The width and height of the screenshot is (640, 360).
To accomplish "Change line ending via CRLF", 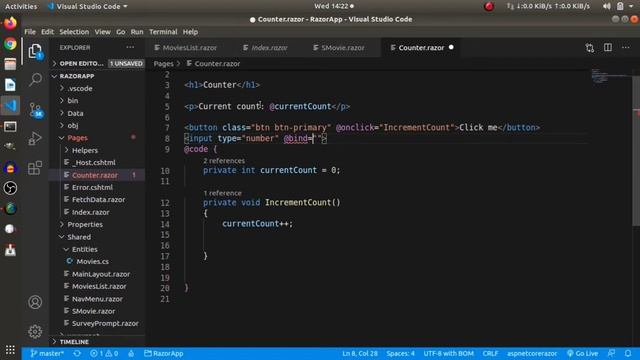I will [x=490, y=353].
